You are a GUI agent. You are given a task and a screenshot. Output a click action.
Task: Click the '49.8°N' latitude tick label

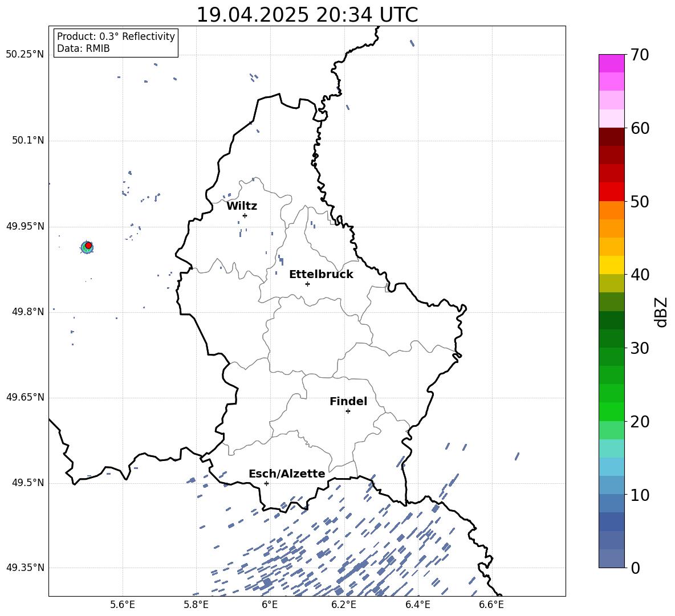pos(28,312)
